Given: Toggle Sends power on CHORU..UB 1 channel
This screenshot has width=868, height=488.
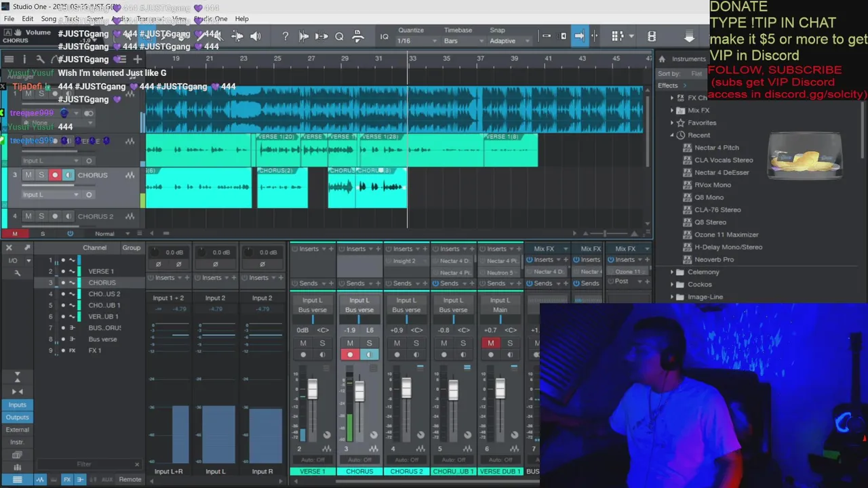Looking at the screenshot, I should (x=435, y=283).
